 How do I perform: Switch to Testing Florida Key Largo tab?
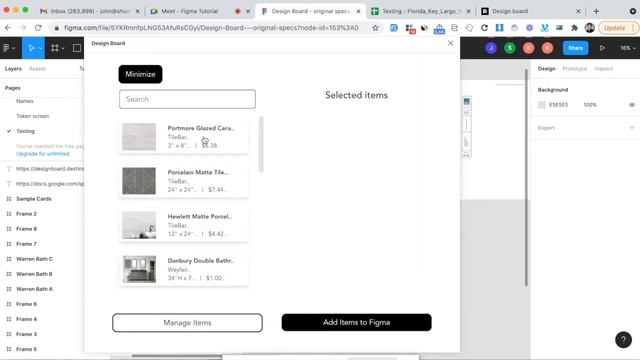pyautogui.click(x=420, y=11)
